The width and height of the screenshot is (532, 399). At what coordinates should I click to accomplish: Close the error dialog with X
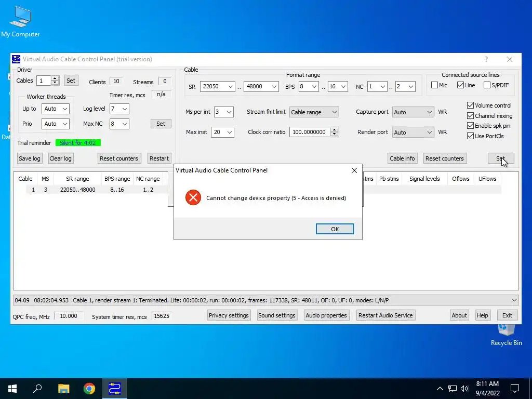(x=354, y=170)
